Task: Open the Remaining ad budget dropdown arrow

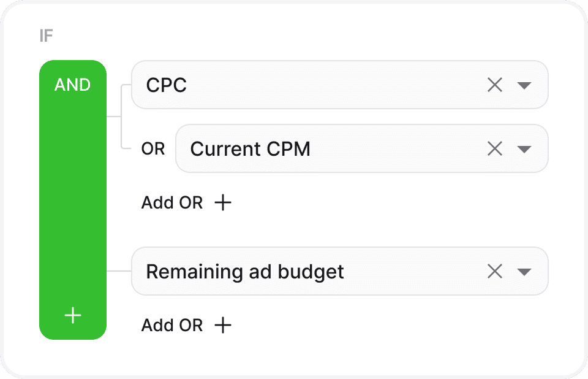Action: click(x=524, y=272)
